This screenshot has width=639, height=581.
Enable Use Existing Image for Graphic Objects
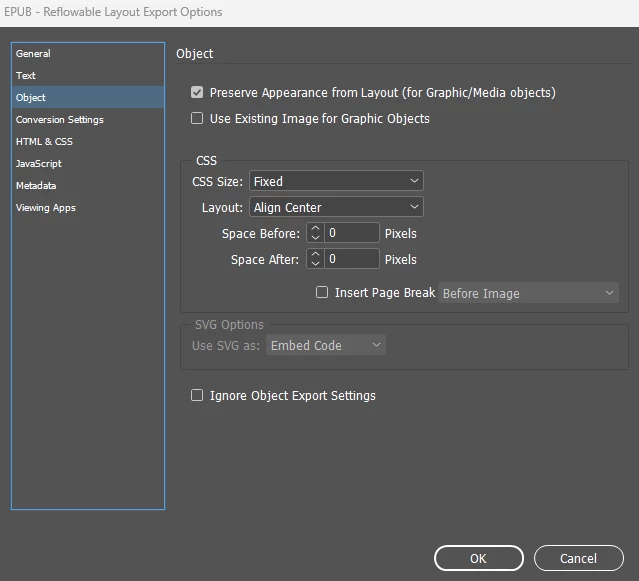point(197,118)
